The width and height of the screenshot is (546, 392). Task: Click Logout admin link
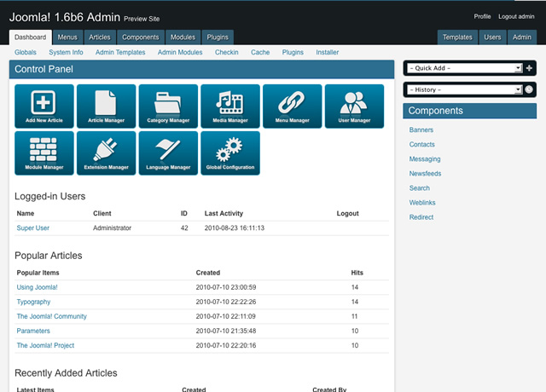[x=516, y=16]
